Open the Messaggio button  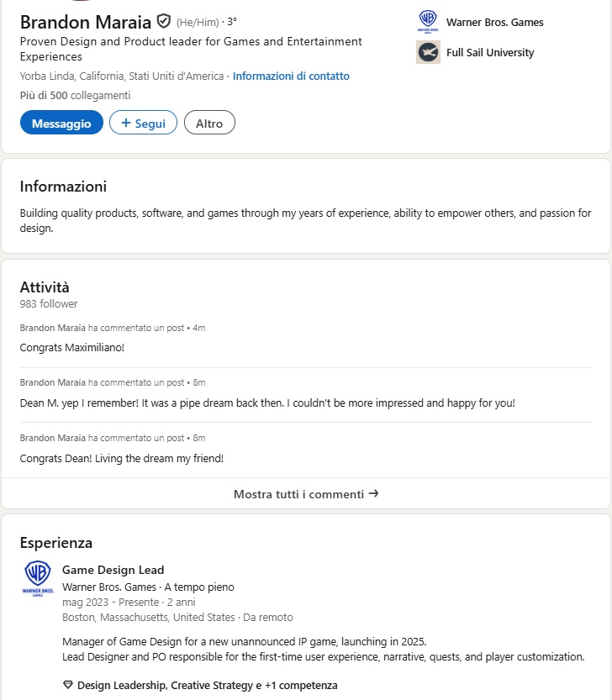[61, 122]
